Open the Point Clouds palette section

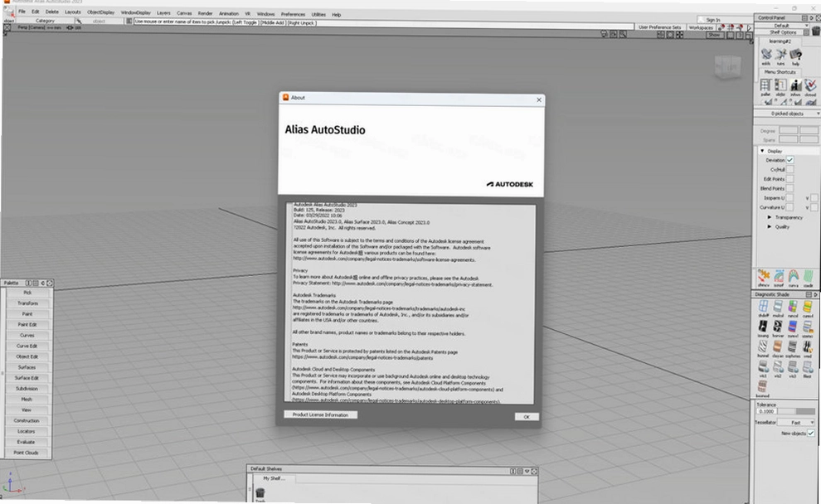[27, 452]
